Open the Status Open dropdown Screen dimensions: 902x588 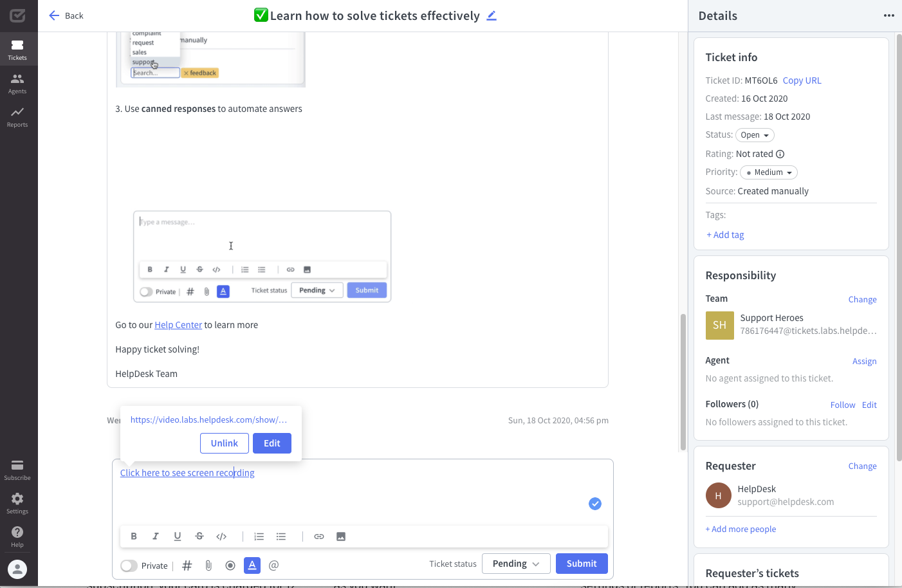(x=755, y=135)
